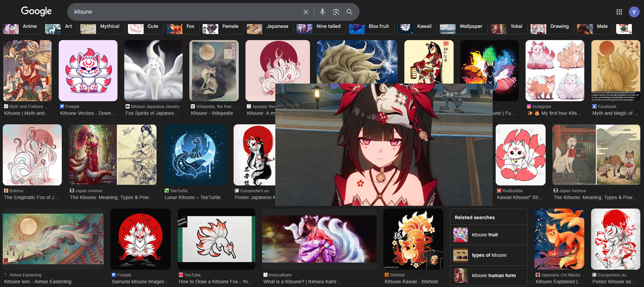
Task: Open the Bokksu fox illustration thumbnail
Action: [x=32, y=155]
